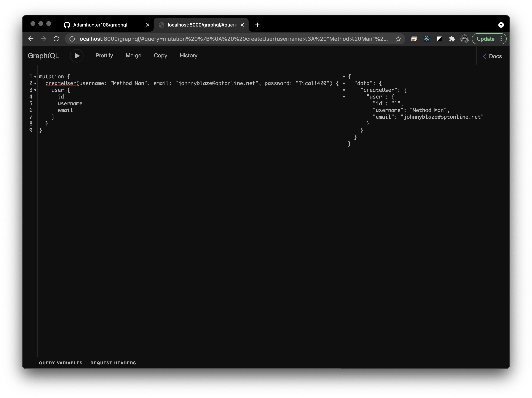Click the word mutation on line 1
Viewport: 532px width, 398px height.
click(x=51, y=76)
